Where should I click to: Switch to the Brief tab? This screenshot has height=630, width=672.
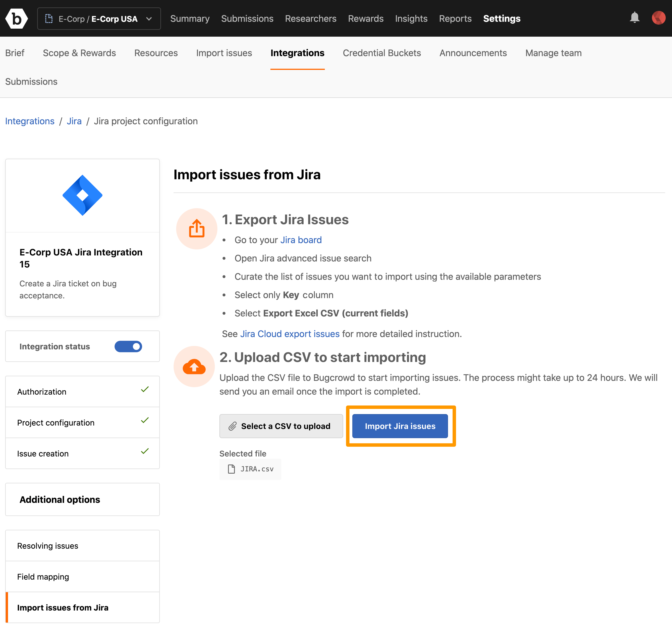pos(15,53)
